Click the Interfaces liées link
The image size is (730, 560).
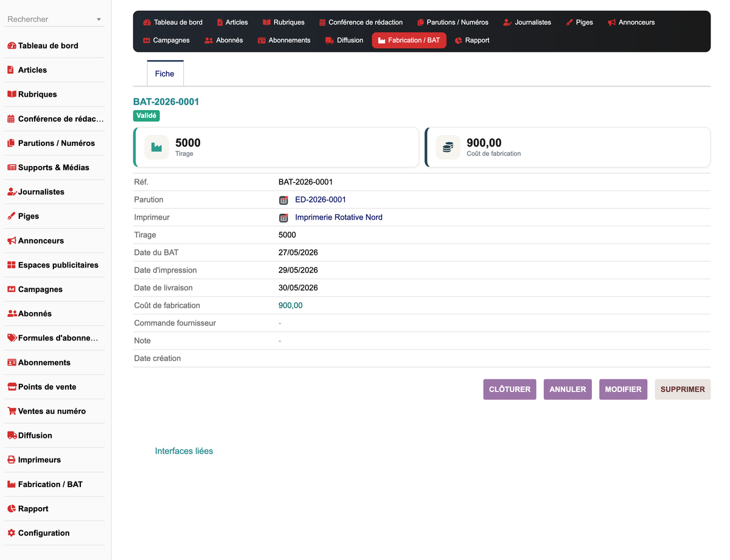184,451
